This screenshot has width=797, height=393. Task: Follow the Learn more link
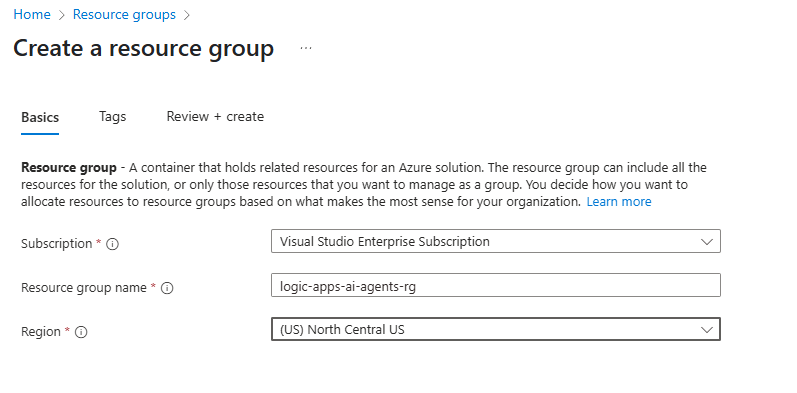[619, 202]
